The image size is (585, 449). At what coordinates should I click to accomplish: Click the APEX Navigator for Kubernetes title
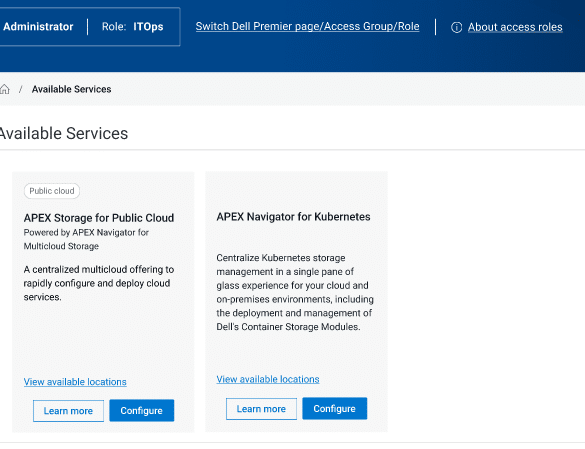[293, 217]
